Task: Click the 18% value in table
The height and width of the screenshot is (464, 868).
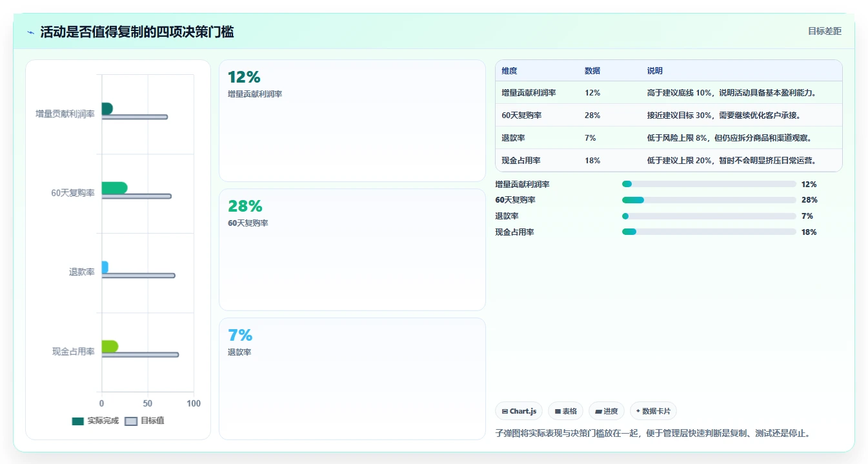Action: [592, 161]
